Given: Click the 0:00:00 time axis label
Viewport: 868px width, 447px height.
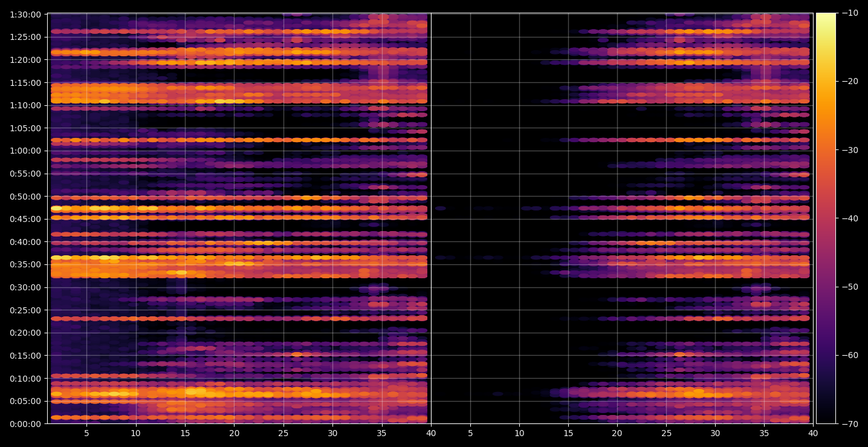Looking at the screenshot, I should (x=25, y=424).
